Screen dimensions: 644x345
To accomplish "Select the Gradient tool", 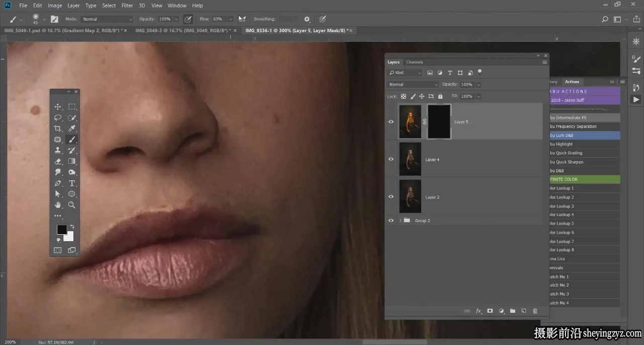I will (72, 162).
